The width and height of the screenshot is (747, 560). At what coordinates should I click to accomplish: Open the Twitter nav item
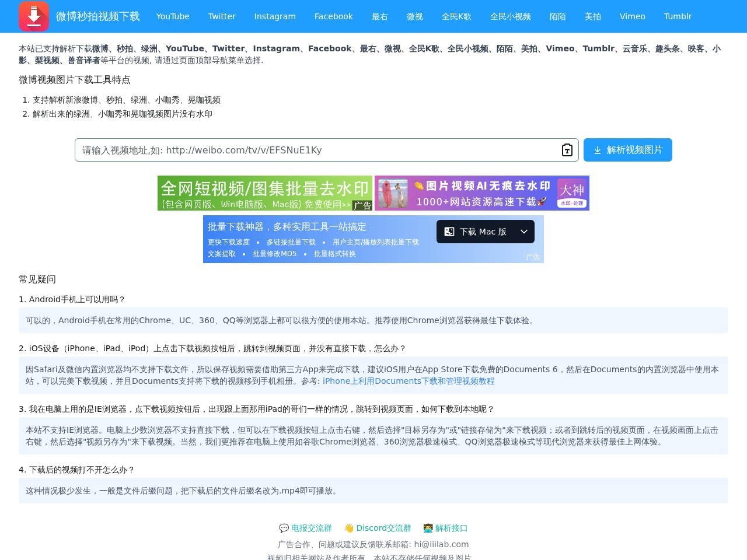pyautogui.click(x=222, y=16)
